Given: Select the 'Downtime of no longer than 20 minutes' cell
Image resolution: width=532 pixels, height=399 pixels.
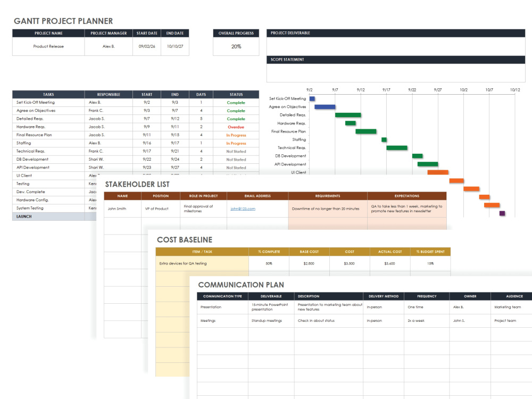Looking at the screenshot, I should (x=328, y=209).
